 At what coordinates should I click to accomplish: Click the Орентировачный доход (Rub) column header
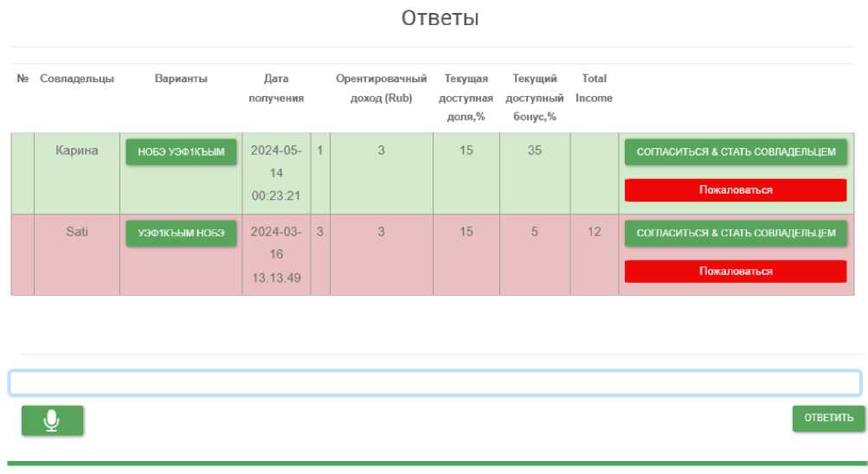(x=381, y=88)
